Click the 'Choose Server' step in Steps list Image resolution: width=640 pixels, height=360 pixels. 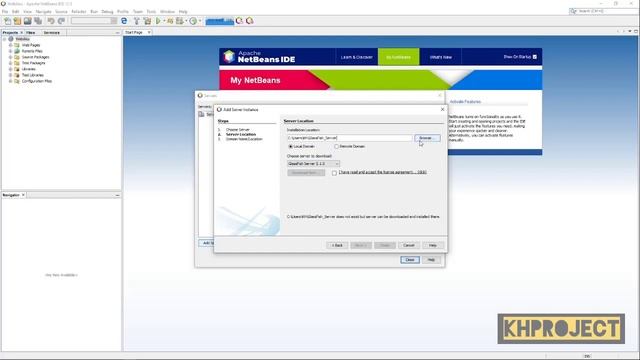[237, 130]
